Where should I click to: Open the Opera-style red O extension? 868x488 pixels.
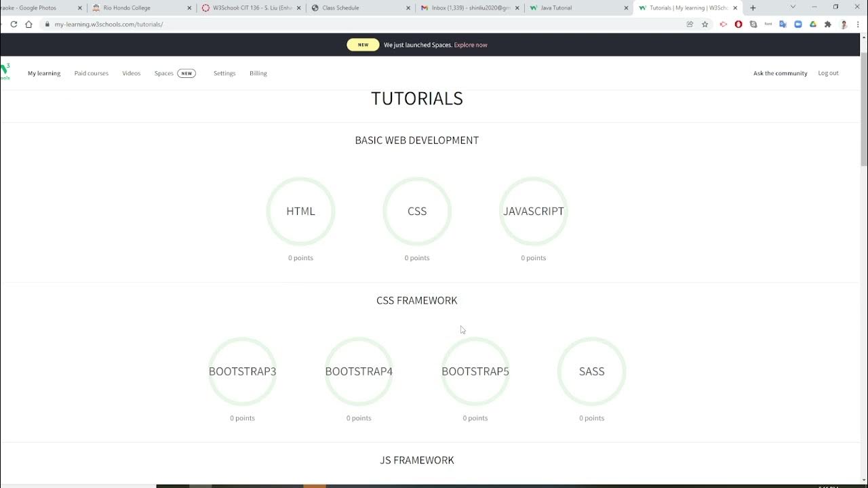pos(738,24)
